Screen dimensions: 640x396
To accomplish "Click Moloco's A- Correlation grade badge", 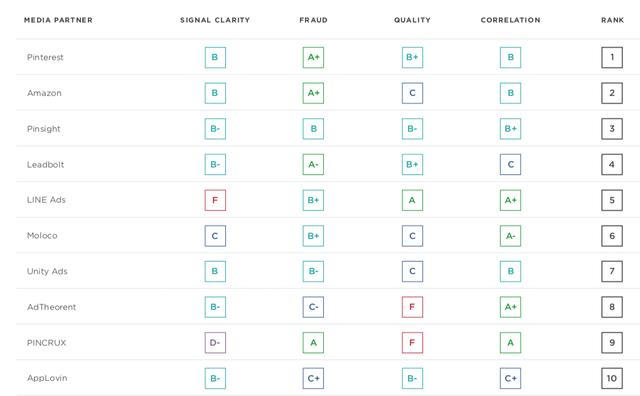I will pos(510,236).
